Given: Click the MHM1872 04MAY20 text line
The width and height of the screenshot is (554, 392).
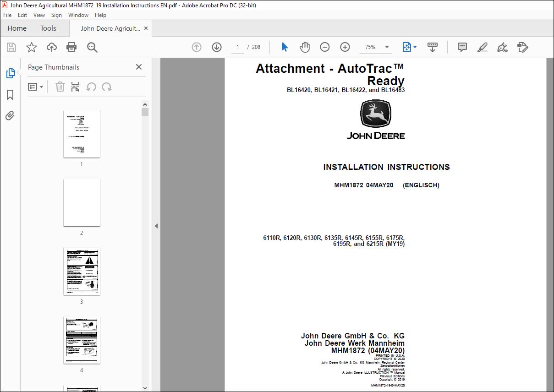Looking at the screenshot, I should (x=387, y=185).
